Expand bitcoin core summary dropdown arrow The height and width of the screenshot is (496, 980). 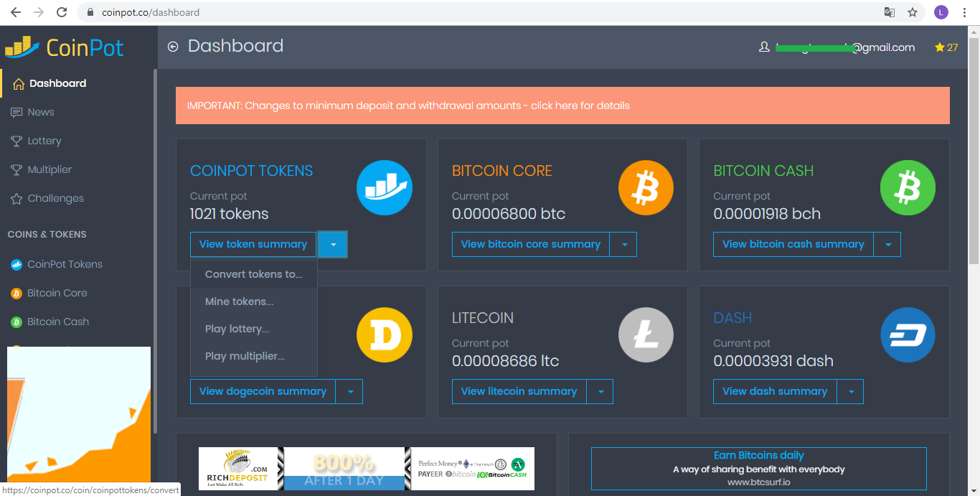tap(623, 244)
